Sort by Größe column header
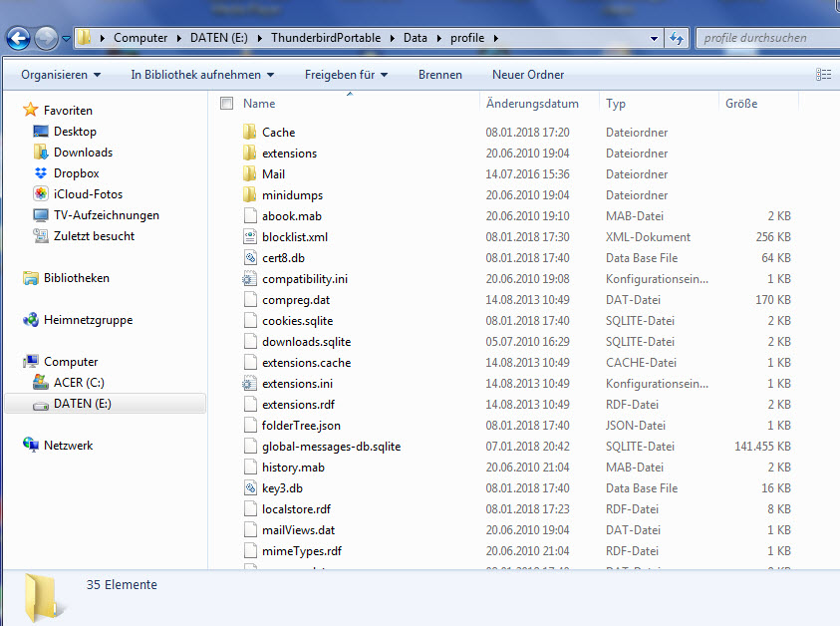840x626 pixels. (741, 104)
